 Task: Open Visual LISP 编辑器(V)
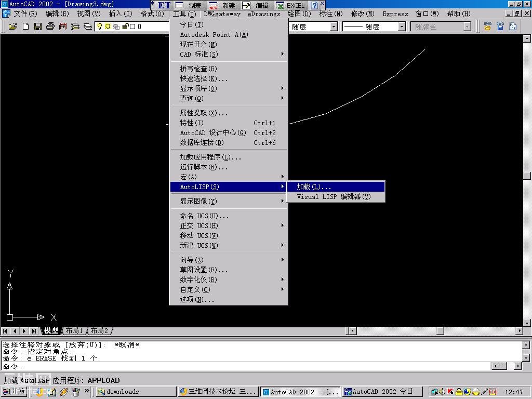point(336,196)
